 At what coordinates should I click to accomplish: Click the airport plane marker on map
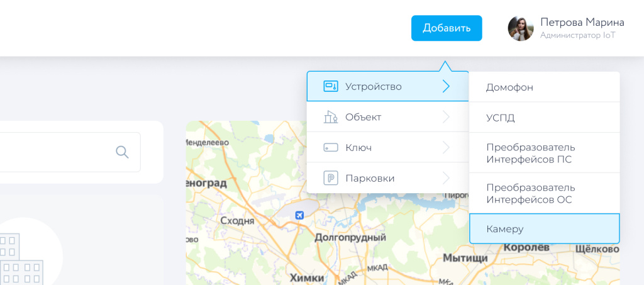pos(300,216)
